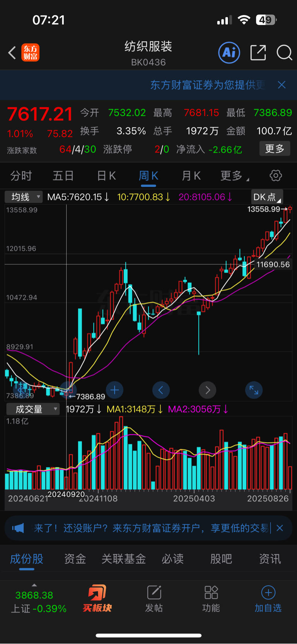
Task: Switch to the 分时 tab
Action: 21,176
